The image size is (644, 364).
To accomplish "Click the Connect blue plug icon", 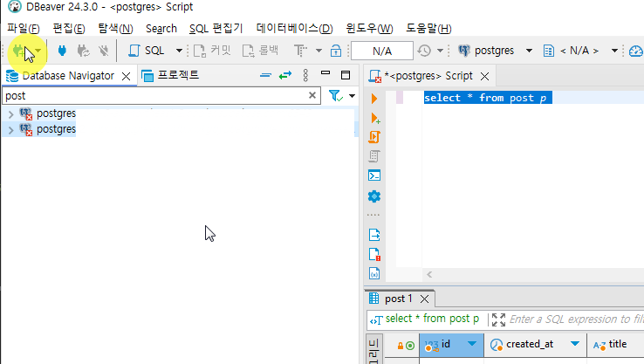I will pos(62,51).
